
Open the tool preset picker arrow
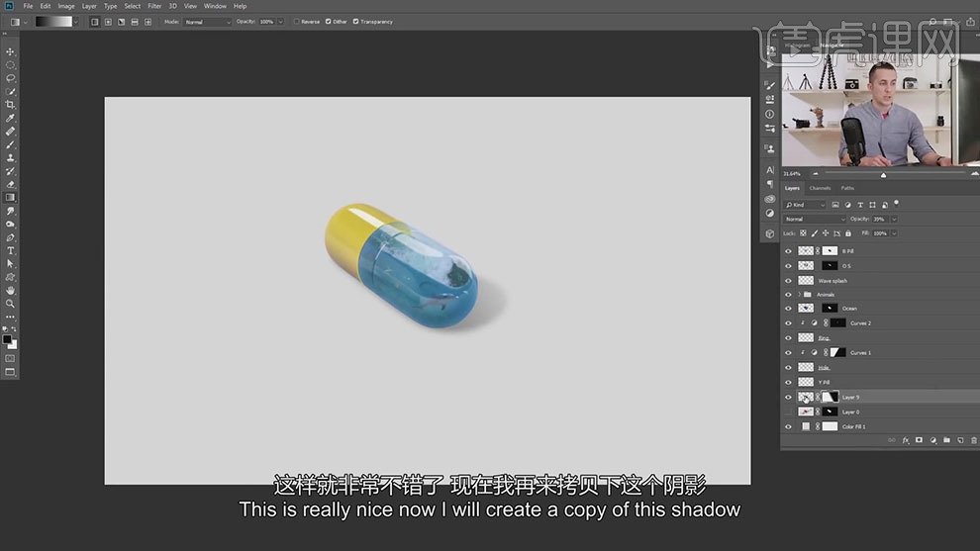pyautogui.click(x=25, y=22)
